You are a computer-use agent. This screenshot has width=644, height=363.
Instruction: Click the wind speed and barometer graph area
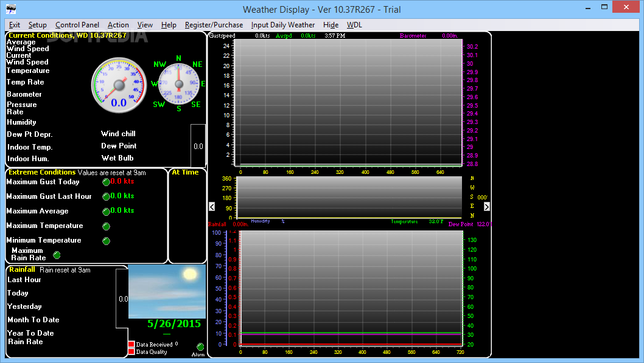coord(348,103)
